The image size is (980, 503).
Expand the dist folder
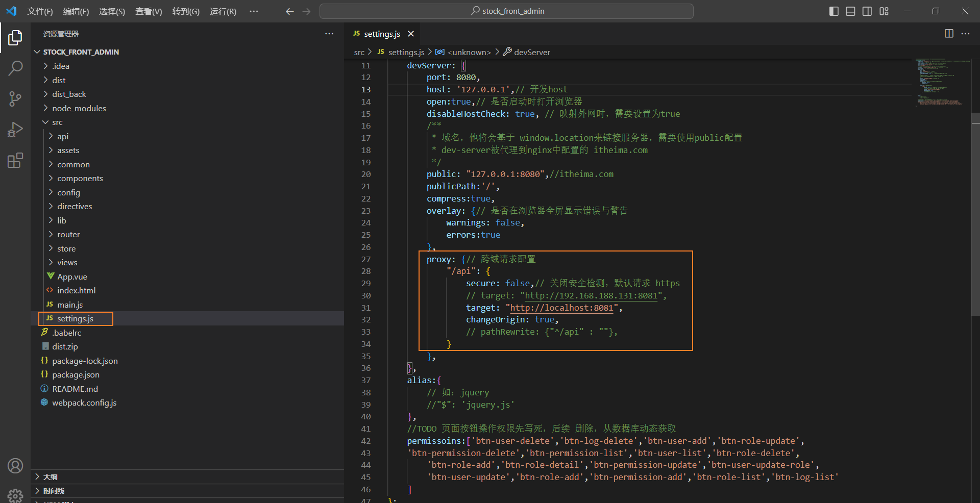coord(187,80)
